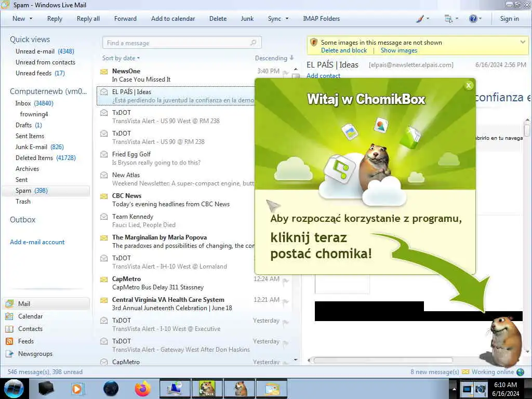
Task: Open the media player taskbar icon
Action: (77, 389)
